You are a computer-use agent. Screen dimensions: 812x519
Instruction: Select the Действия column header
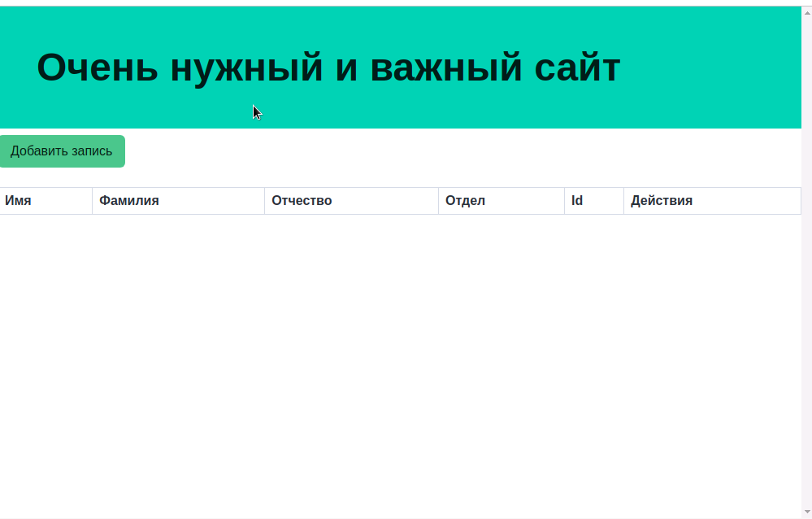point(661,200)
